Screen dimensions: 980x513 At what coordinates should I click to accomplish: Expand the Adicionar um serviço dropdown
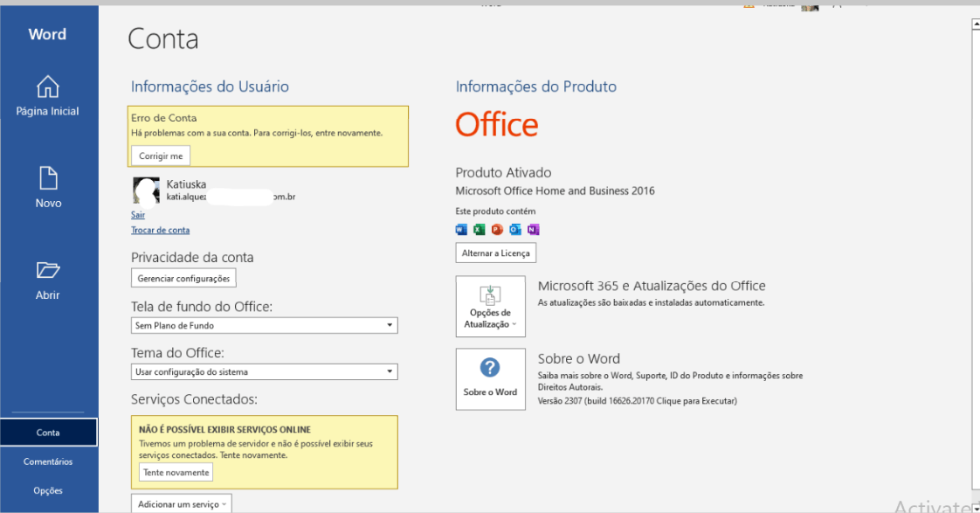click(182, 504)
